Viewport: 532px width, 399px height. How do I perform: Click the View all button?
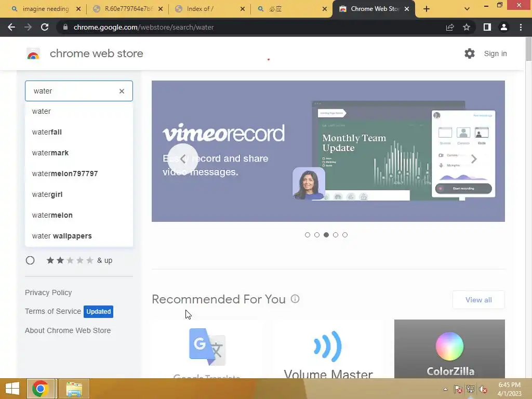(x=478, y=300)
